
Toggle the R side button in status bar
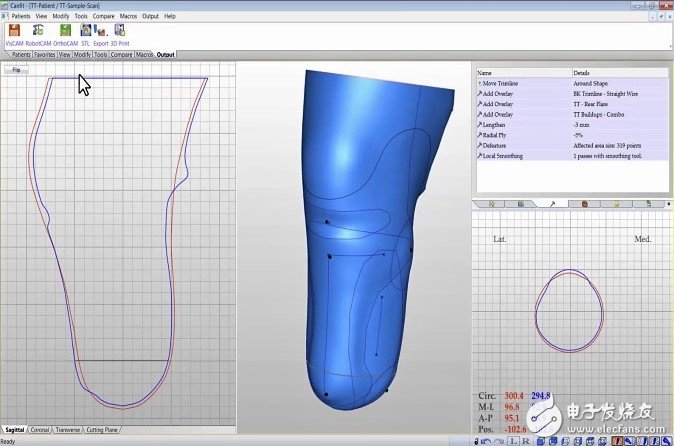[x=525, y=440]
